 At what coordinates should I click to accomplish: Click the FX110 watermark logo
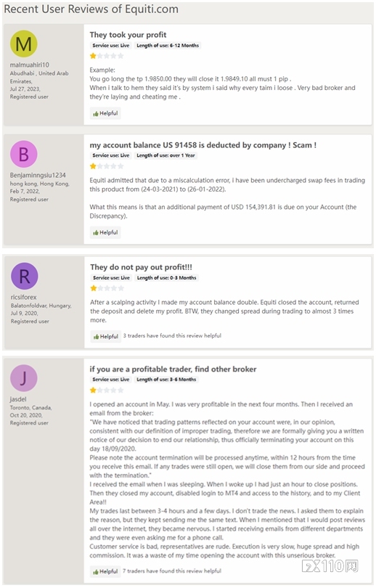pyautogui.click(x=330, y=566)
